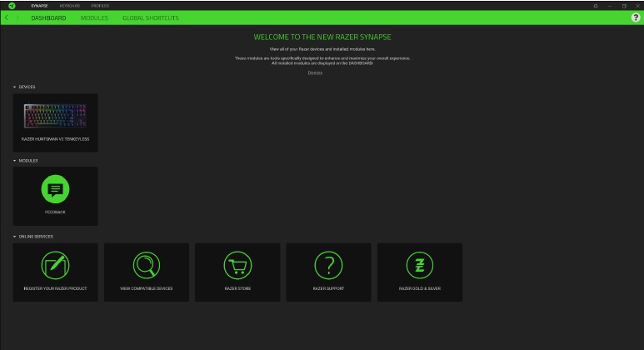Collapse the Modules section
644x350 pixels.
pos(14,161)
